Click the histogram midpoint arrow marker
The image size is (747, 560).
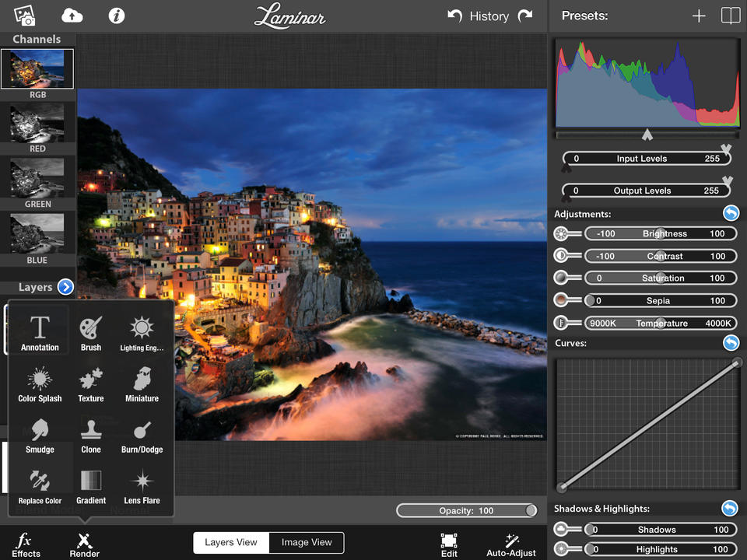(x=647, y=135)
